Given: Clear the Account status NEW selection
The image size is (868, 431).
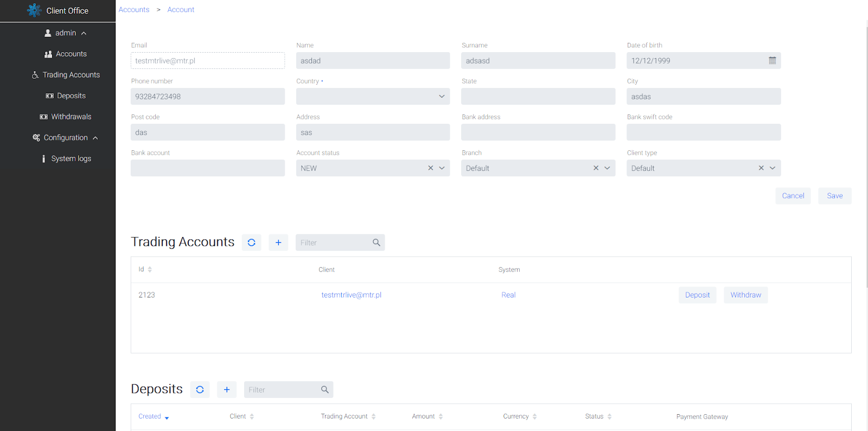Looking at the screenshot, I should click(431, 168).
